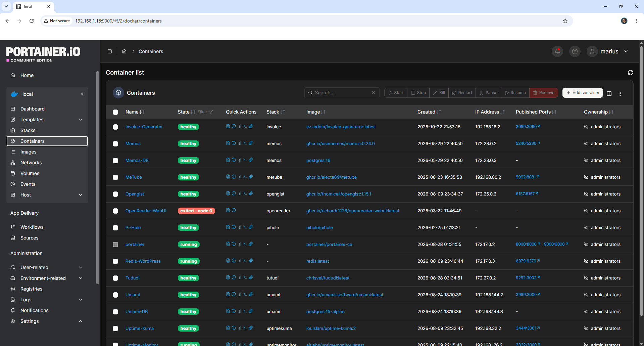Close the local environment in sidebar
This screenshot has width=644, height=346.
click(82, 94)
